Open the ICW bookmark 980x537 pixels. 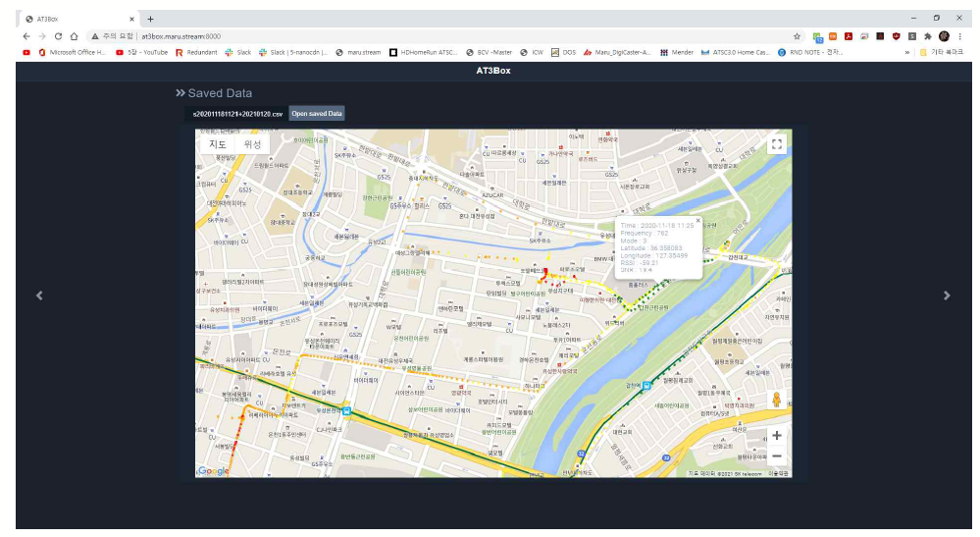coord(532,52)
